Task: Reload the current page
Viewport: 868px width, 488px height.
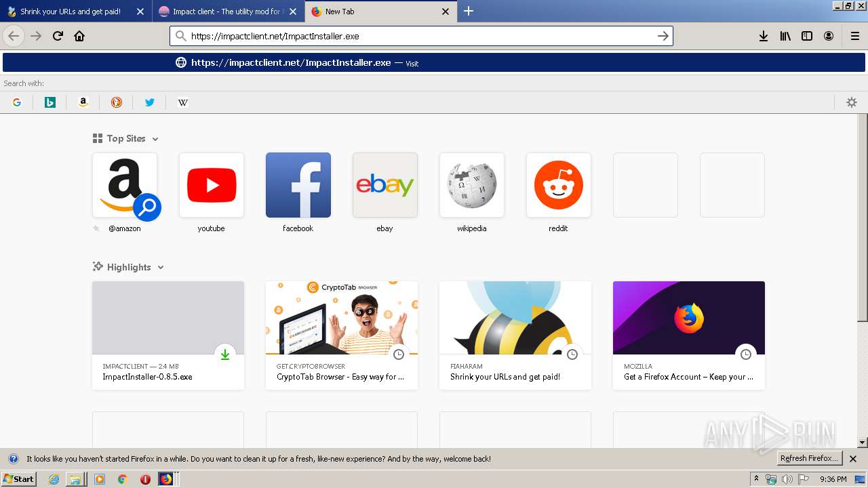Action: (58, 36)
